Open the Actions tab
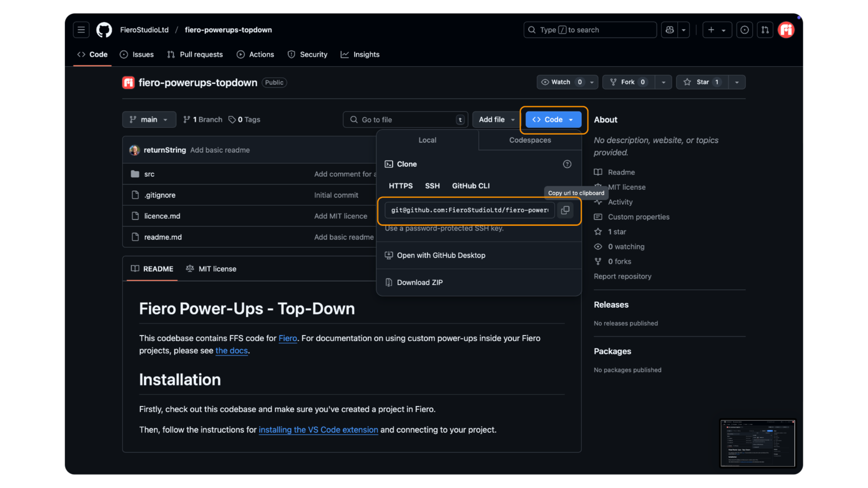The height and width of the screenshot is (488, 868). [x=255, y=54]
